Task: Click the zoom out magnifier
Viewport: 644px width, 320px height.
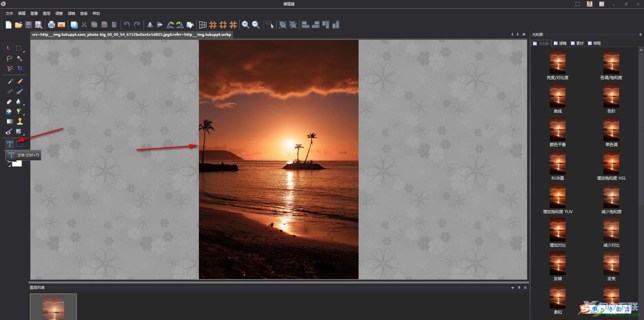Action: (x=256, y=25)
